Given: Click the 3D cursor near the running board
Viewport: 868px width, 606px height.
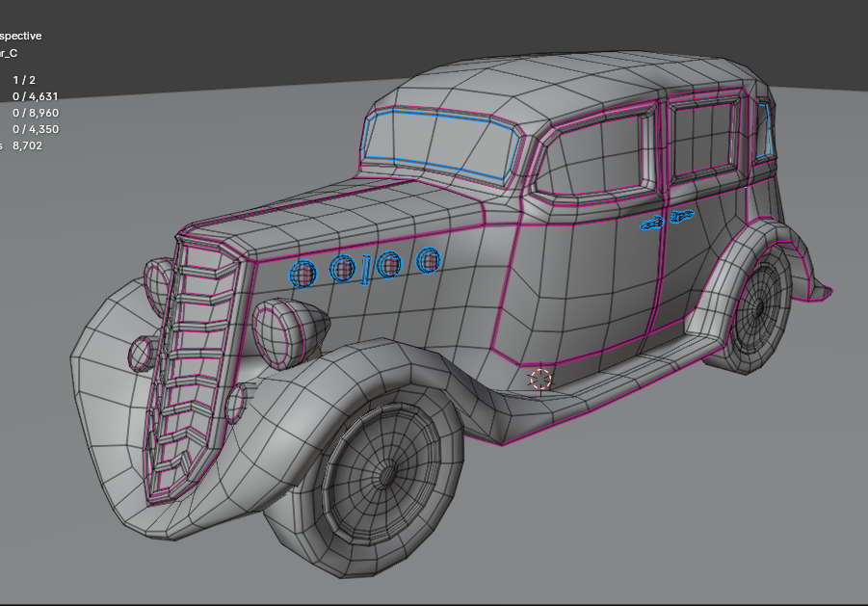Looking at the screenshot, I should click(540, 380).
